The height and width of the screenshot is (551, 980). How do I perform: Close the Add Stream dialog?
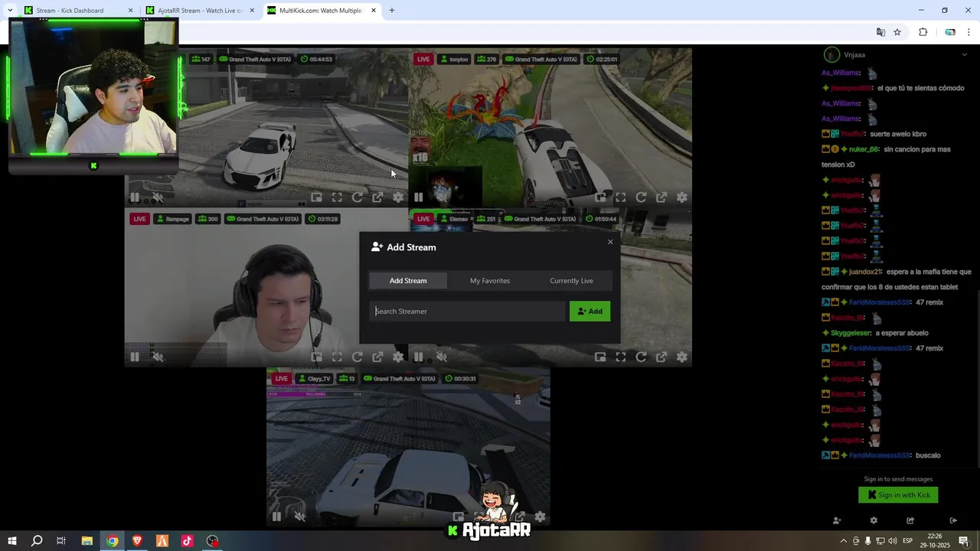pos(610,242)
